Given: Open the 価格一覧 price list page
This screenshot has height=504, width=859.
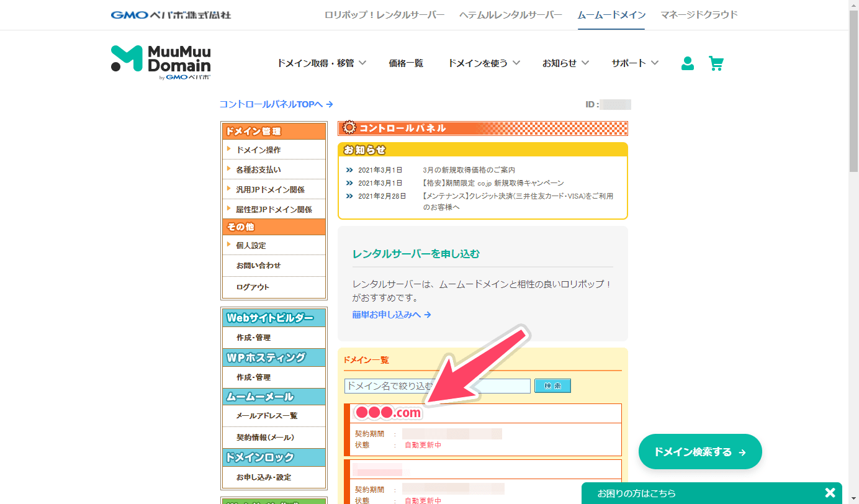Looking at the screenshot, I should [406, 63].
